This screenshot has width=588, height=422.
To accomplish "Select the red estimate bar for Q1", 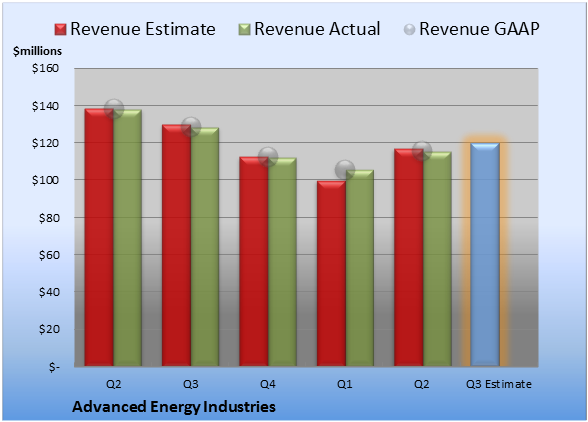I will coord(331,273).
